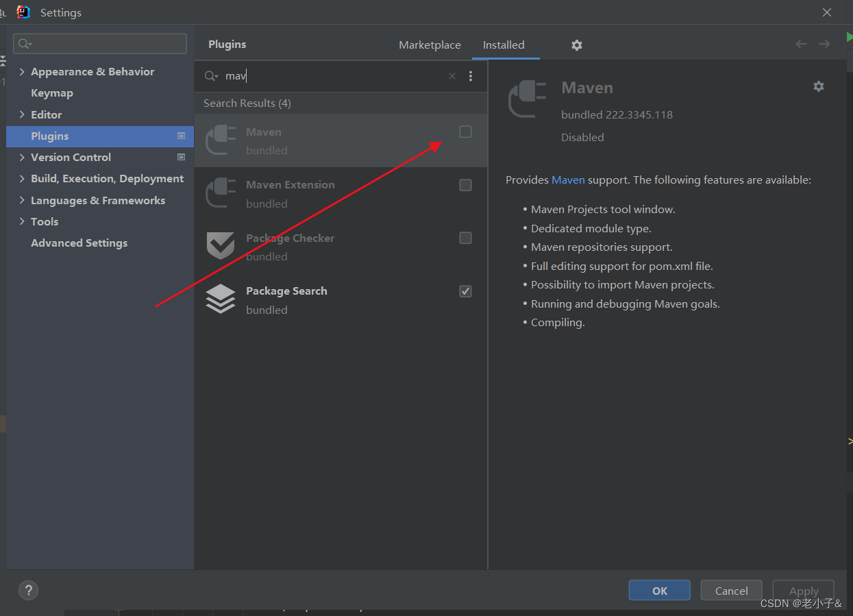Viewport: 853px width, 616px height.
Task: Switch to the Marketplace tab
Action: tap(430, 45)
